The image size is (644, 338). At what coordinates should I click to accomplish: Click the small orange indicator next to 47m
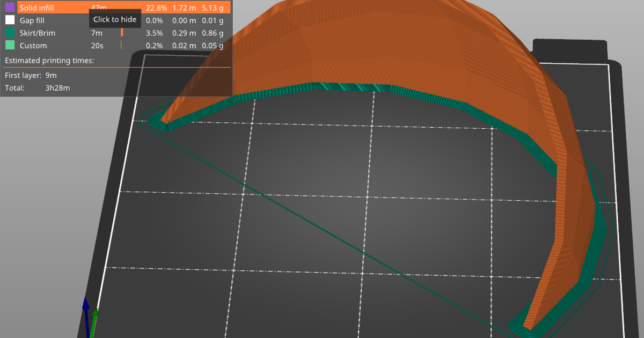point(122,8)
